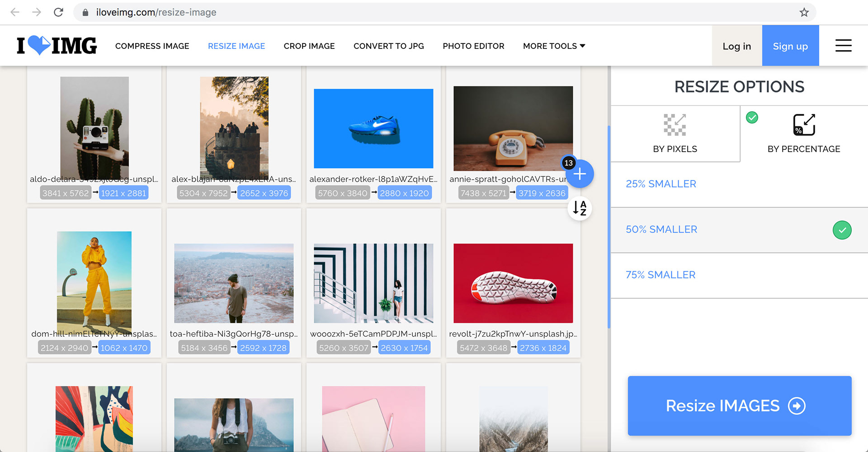The width and height of the screenshot is (868, 452).
Task: Select the revolt red shoe sole thumbnail
Action: point(513,283)
